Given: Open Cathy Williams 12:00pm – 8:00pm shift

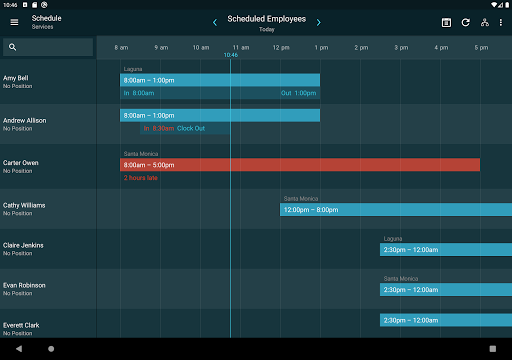Looking at the screenshot, I should [396, 210].
